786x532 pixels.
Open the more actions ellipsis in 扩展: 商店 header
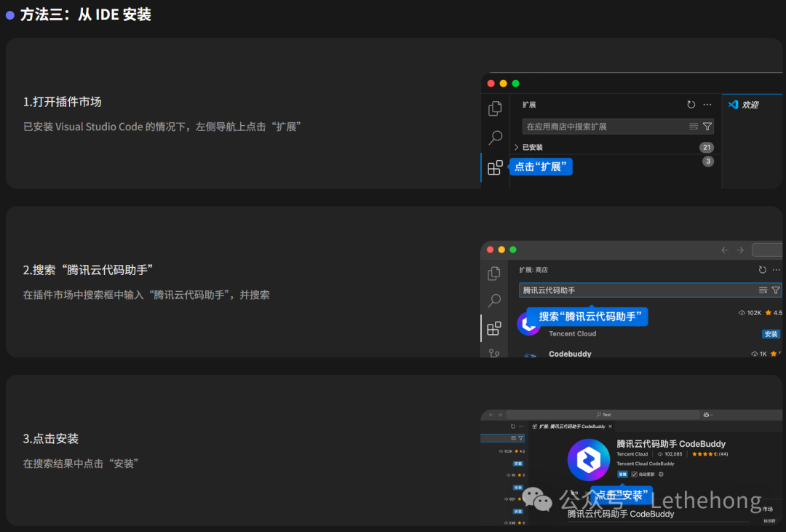point(776,270)
